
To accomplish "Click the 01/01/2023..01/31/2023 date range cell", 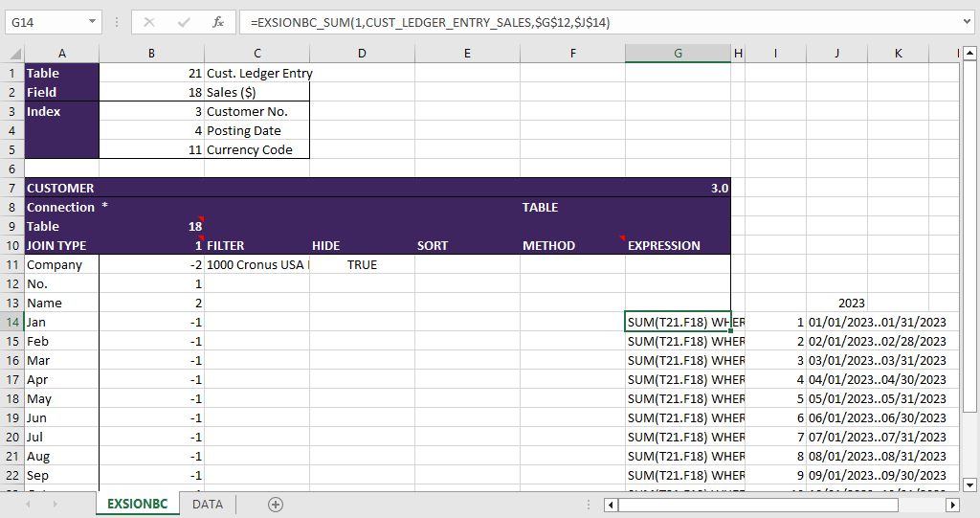I will point(877,322).
